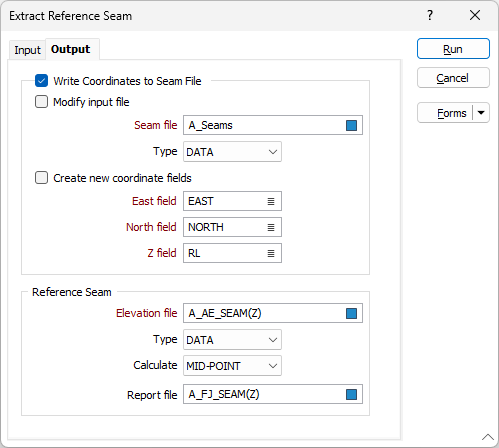This screenshot has width=499, height=448.
Task: Select the Output tab
Action: point(71,49)
